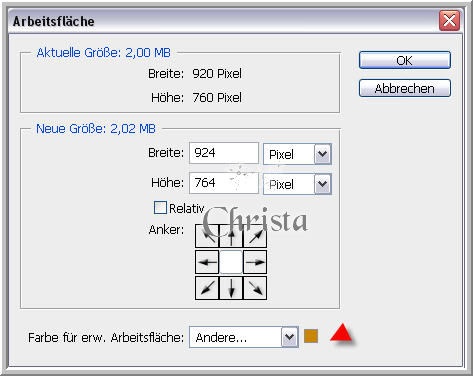Set anchor to top-left arrow

207,236
